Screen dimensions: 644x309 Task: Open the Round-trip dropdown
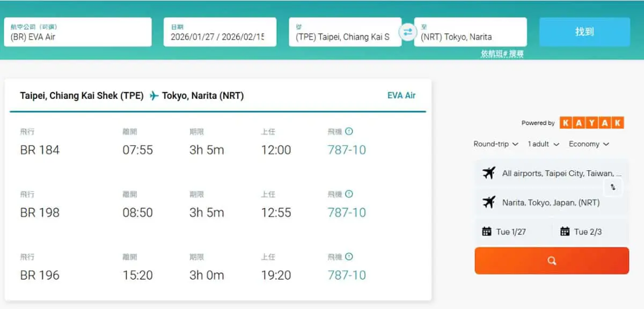[496, 144]
